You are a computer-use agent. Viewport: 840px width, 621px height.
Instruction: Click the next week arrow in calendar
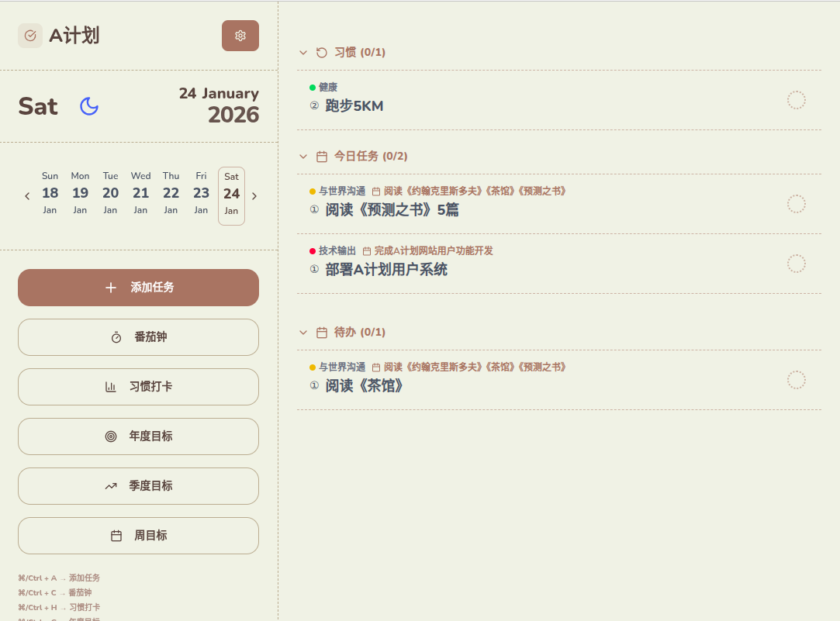click(254, 195)
